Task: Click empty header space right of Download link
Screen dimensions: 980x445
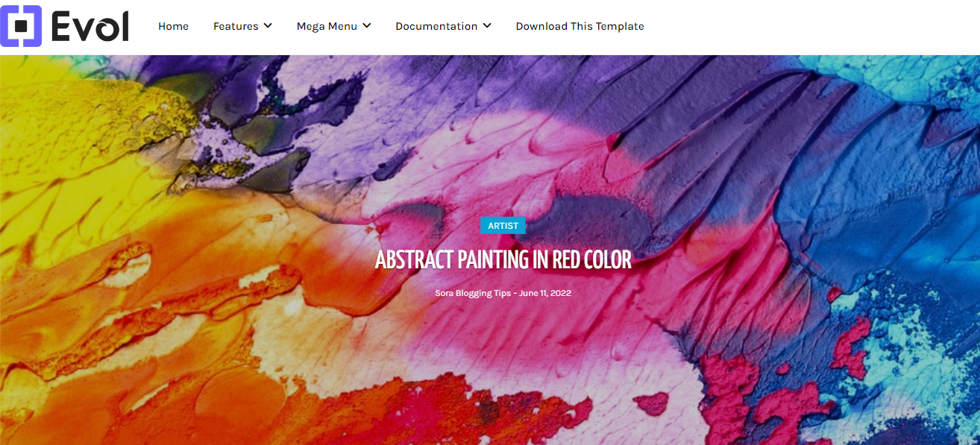Action: pos(812,26)
